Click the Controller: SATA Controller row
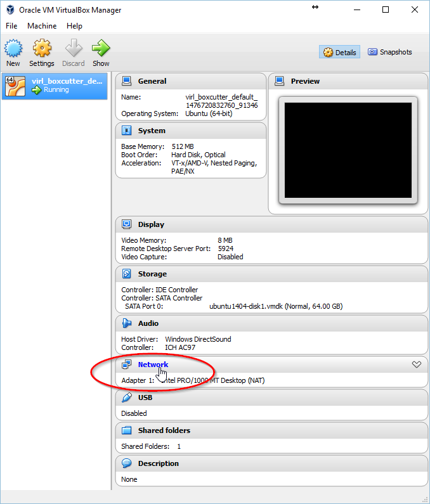 point(162,298)
